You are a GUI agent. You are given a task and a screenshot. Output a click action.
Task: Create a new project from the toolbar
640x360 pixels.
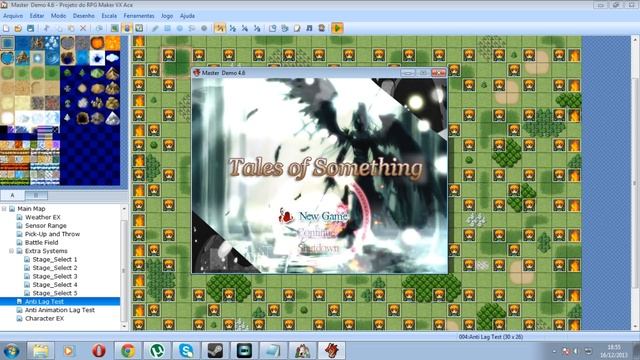tap(6, 28)
